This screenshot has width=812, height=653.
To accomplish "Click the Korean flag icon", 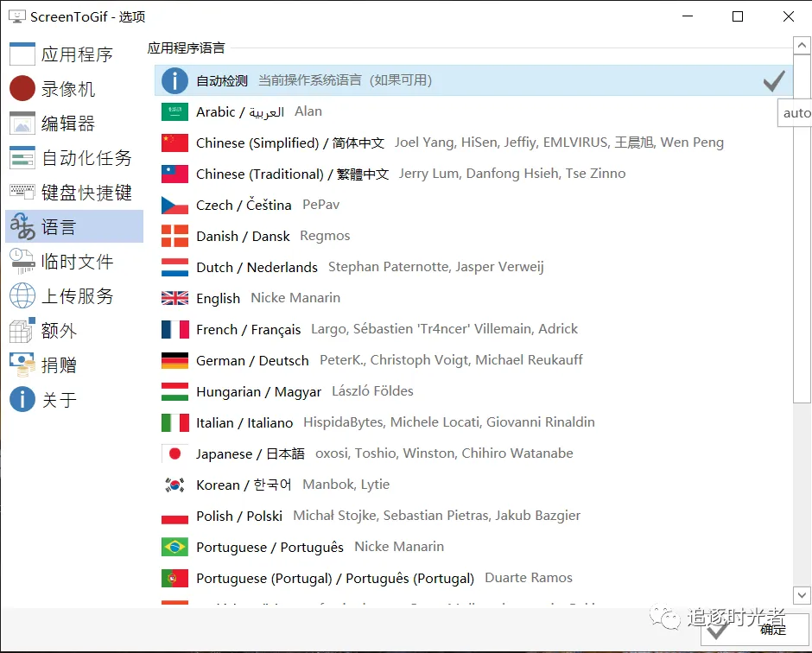I will click(174, 485).
